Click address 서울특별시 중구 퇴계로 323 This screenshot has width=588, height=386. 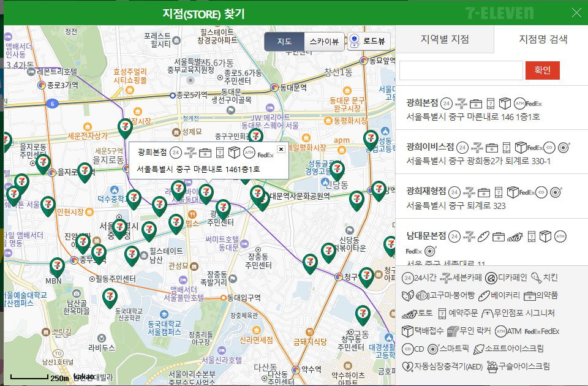click(x=456, y=206)
